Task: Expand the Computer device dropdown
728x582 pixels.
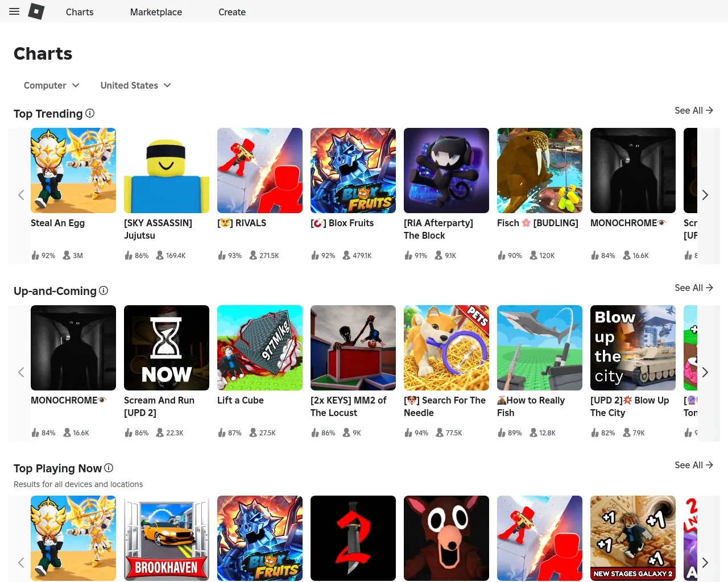Action: tap(52, 85)
